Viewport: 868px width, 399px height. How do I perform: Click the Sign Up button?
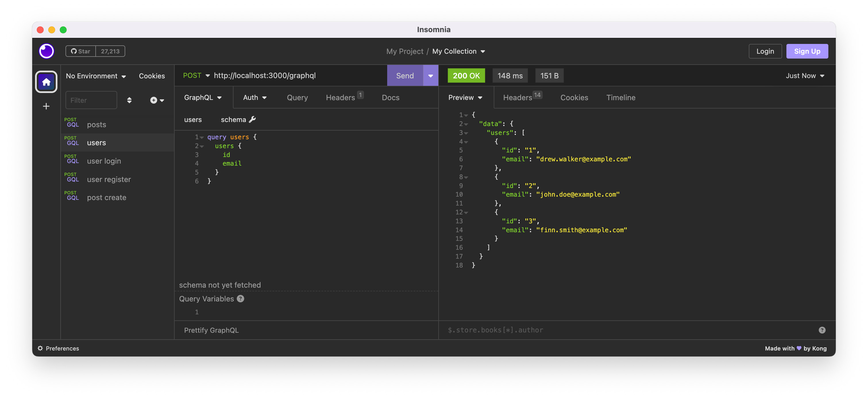(807, 51)
